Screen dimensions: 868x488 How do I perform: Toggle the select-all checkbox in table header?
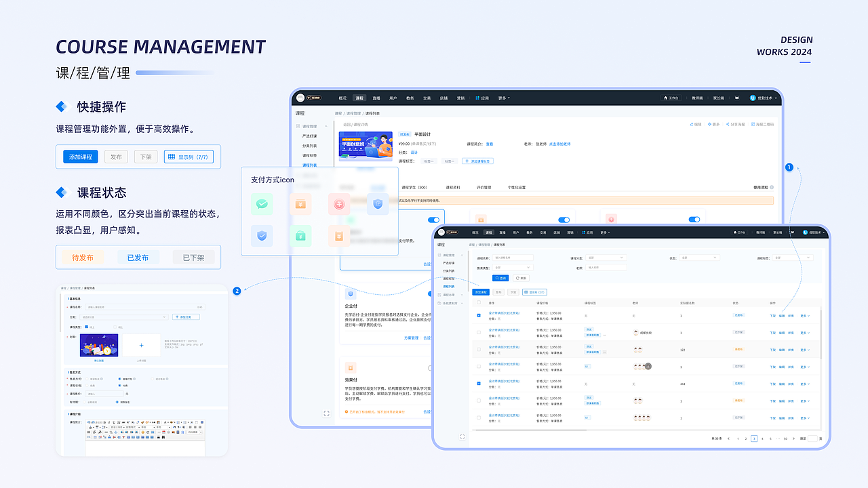(x=479, y=303)
